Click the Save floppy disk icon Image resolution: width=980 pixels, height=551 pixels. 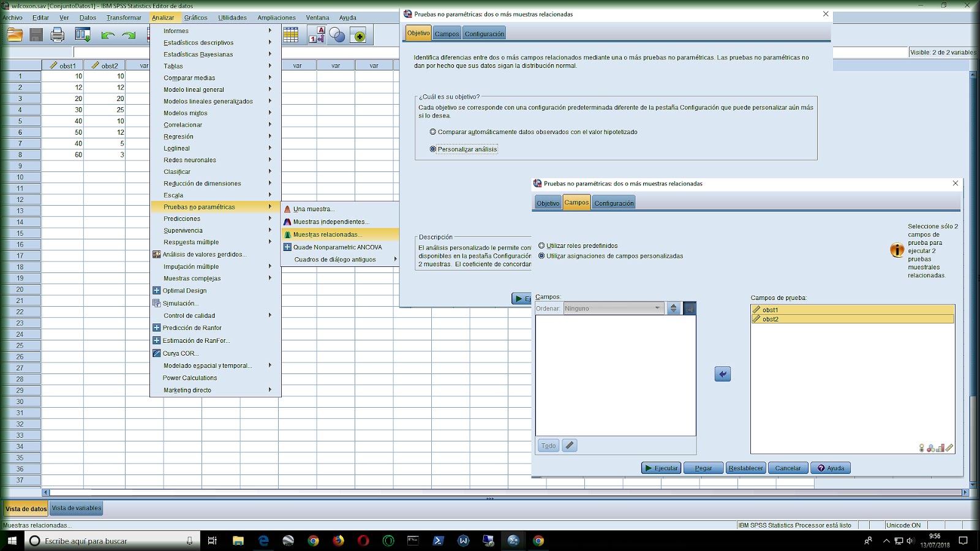[36, 35]
